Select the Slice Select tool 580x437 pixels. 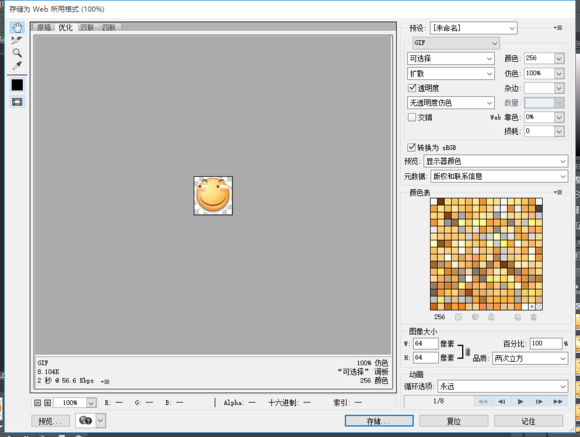17,40
